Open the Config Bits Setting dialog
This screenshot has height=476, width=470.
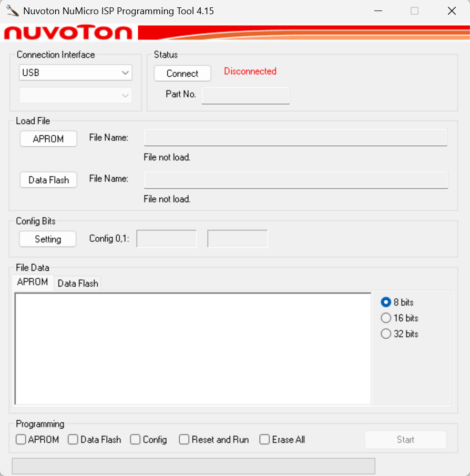pos(47,239)
